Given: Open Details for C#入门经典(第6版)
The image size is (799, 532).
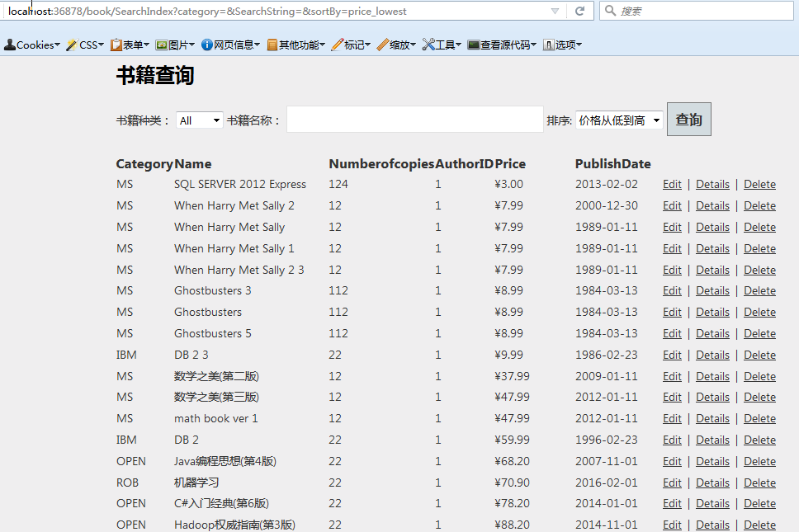Looking at the screenshot, I should tap(712, 503).
